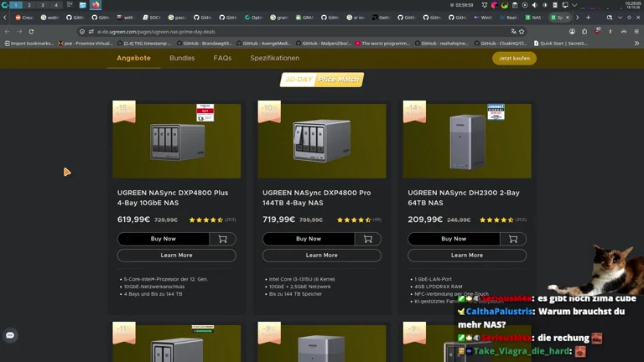
Task: Close the active Sp tab
Action: 568,18
